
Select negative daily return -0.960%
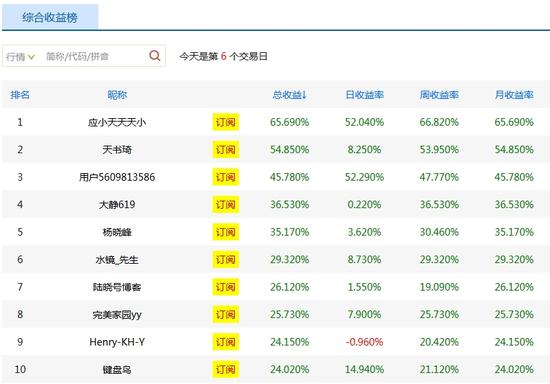tap(364, 342)
